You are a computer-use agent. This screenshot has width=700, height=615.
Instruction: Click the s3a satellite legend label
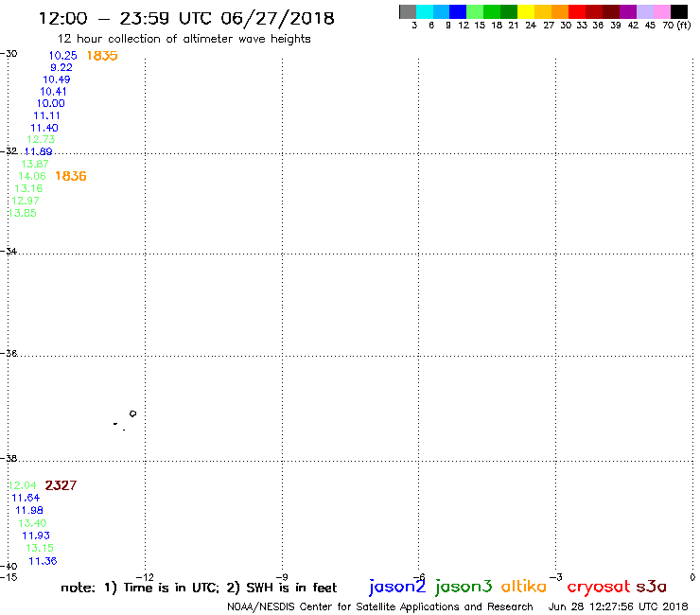[x=651, y=587]
